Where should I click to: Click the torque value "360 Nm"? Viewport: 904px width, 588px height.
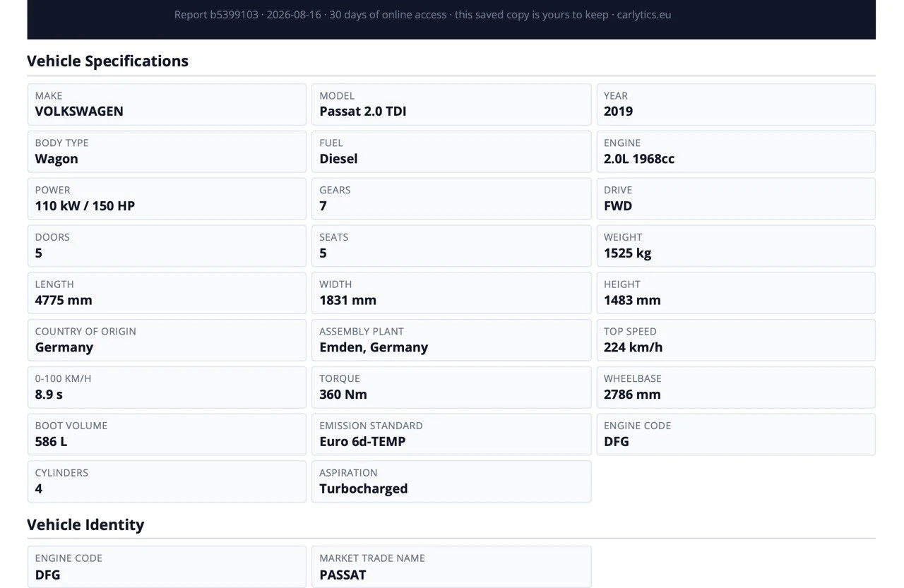point(343,395)
